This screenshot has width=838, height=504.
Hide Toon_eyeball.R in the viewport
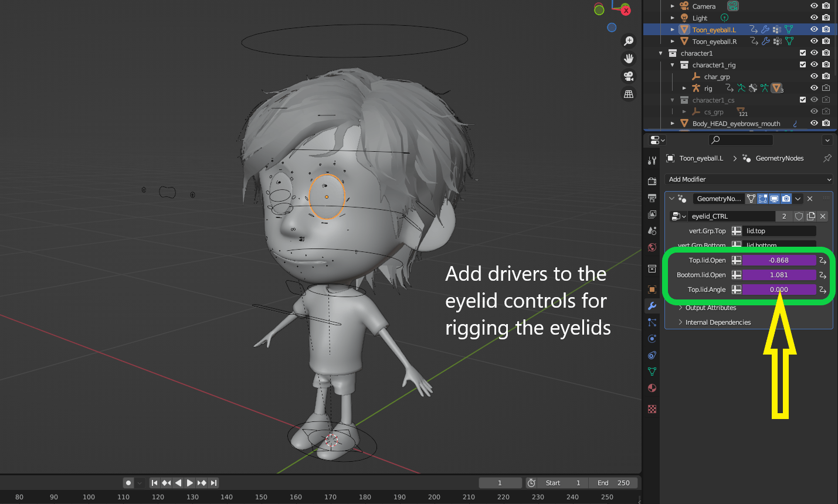pos(814,41)
